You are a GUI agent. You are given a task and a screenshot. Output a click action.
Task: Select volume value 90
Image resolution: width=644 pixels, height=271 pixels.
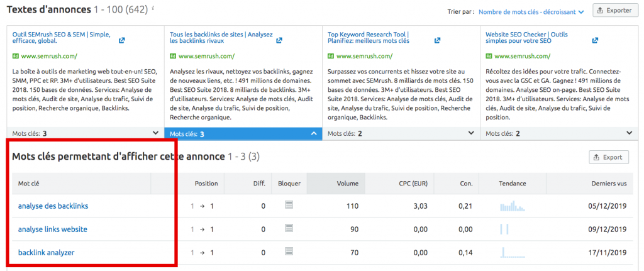(x=355, y=229)
